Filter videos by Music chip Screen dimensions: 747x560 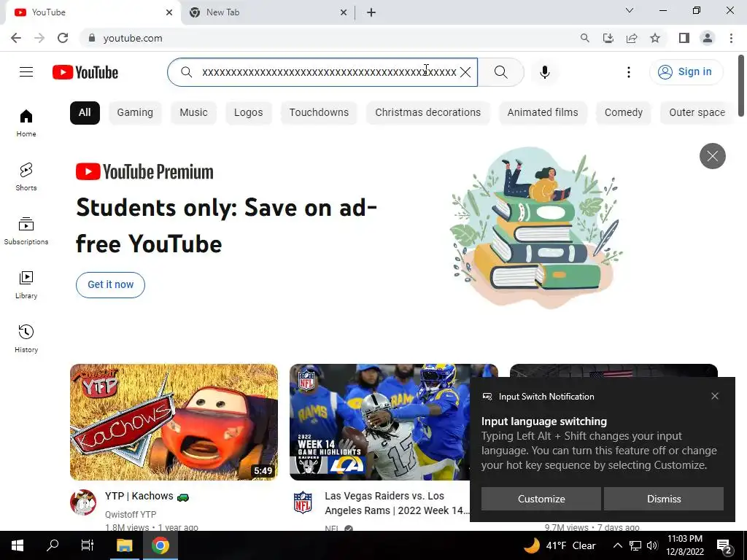click(x=193, y=113)
